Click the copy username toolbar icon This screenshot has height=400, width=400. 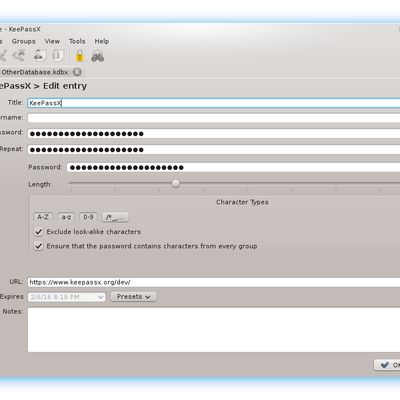click(39, 55)
